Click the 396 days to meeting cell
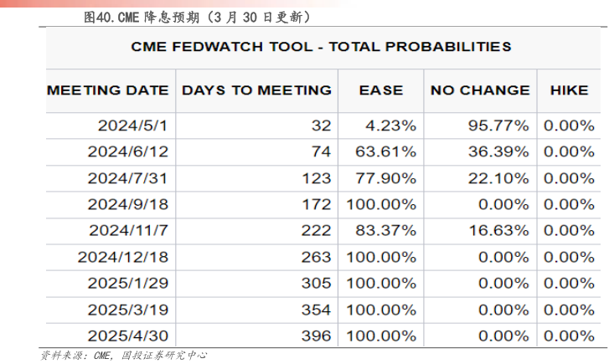 (x=317, y=336)
